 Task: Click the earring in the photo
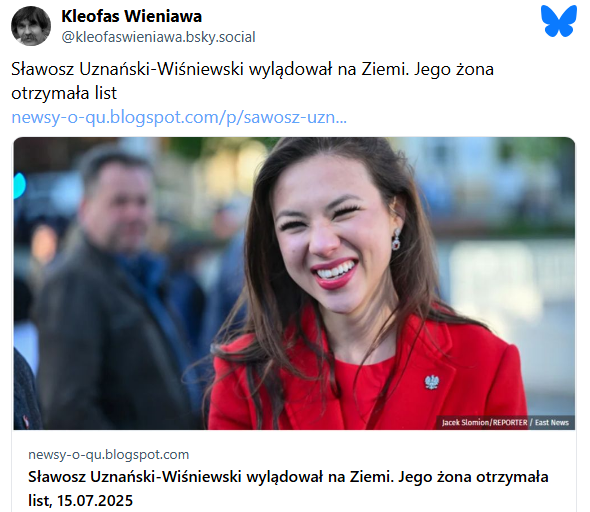pos(396,240)
